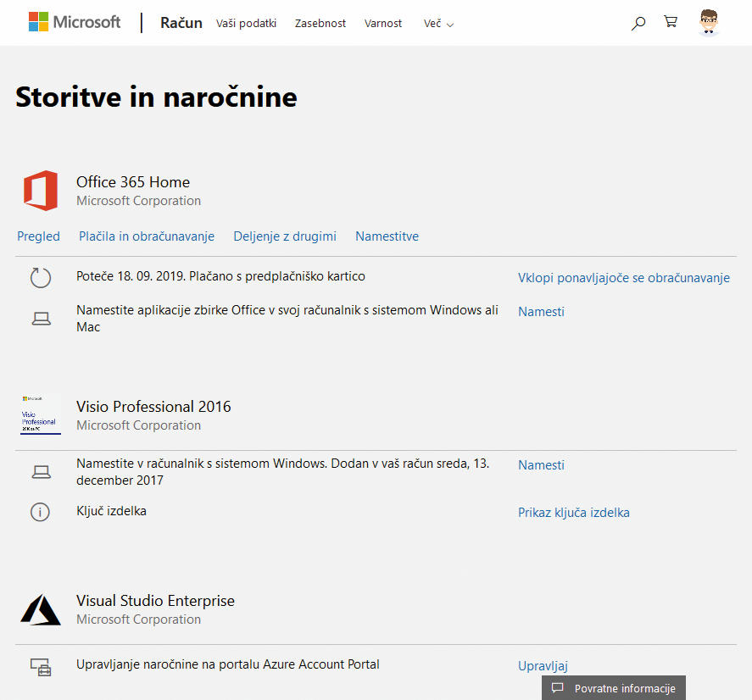Switch to the Deljenje z drugimi tab
Viewport: 752px width, 700px height.
pos(285,236)
